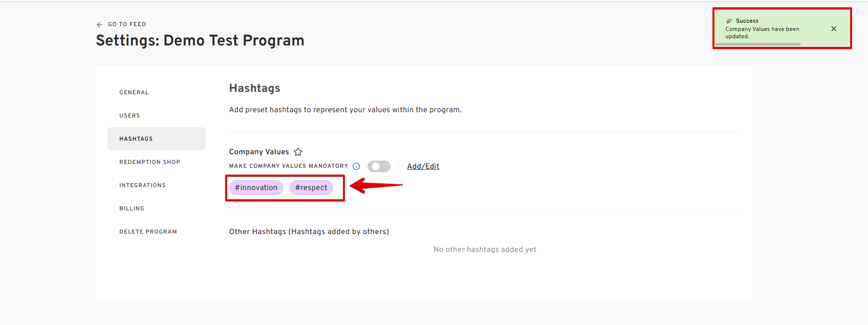Click the Go to Feed text link
Image resolution: width=868 pixels, height=325 pixels.
[127, 24]
